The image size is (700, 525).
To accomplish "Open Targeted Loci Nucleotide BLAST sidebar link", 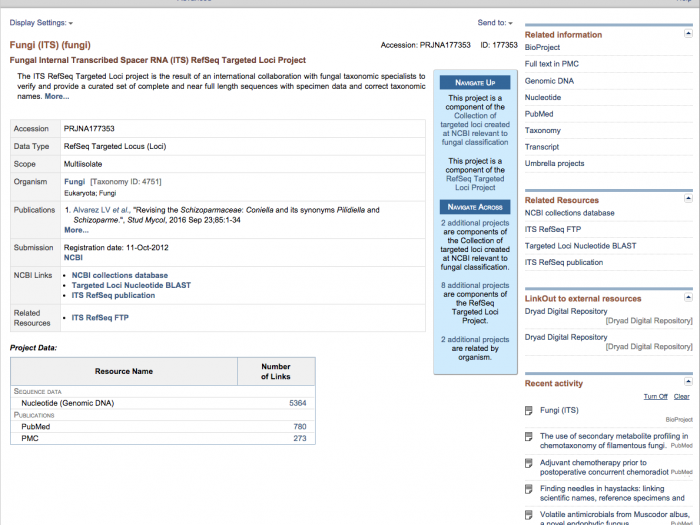I will pos(580,246).
